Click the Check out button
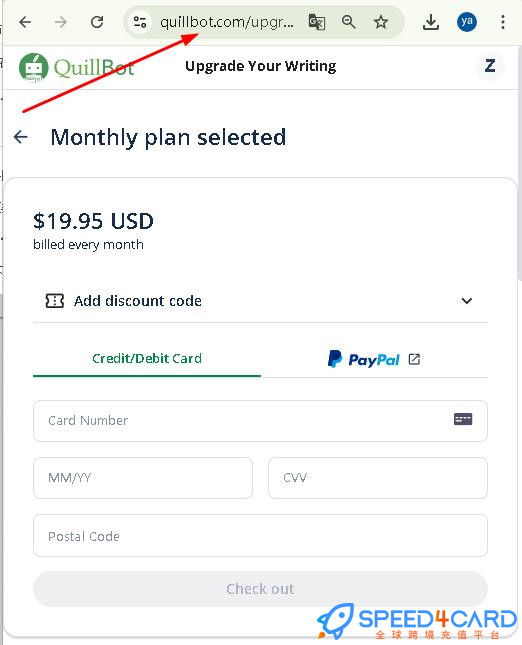The height and width of the screenshot is (645, 522). [x=260, y=589]
